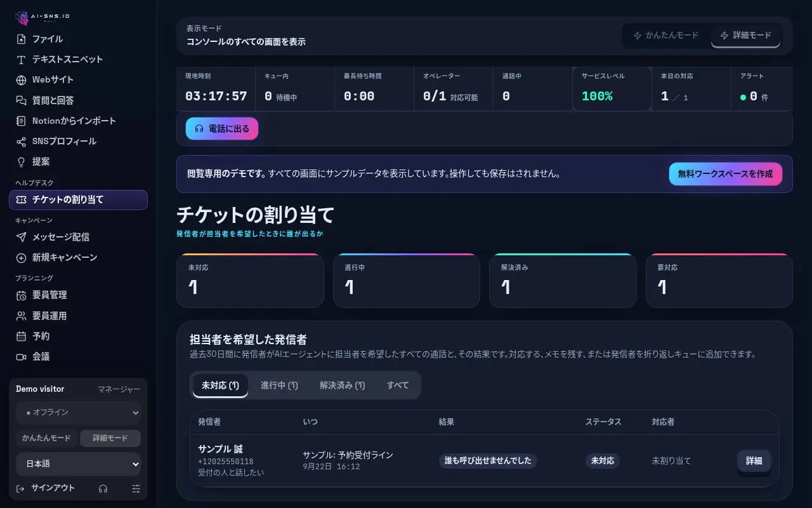
Task: Click the 質問と回答 chat icon
Action: [x=21, y=100]
